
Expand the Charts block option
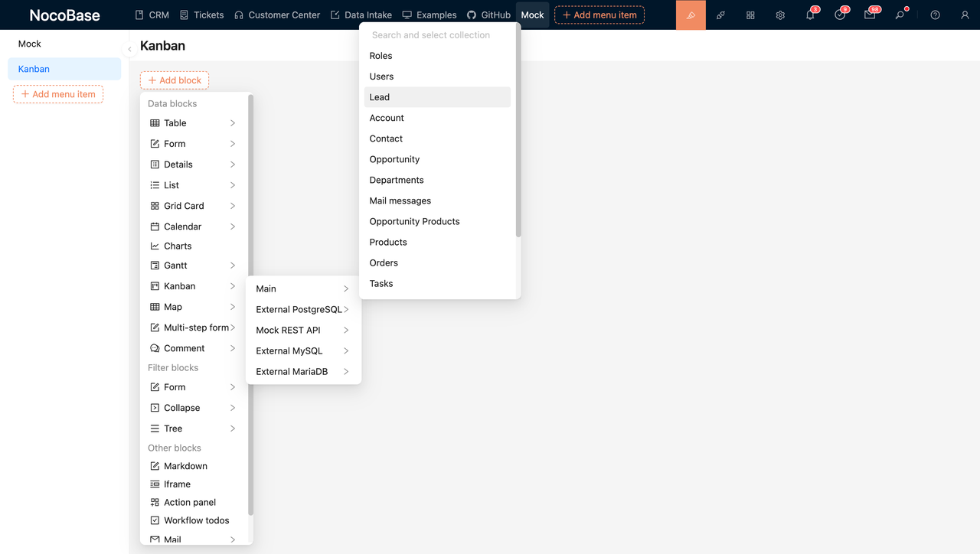[x=178, y=246]
